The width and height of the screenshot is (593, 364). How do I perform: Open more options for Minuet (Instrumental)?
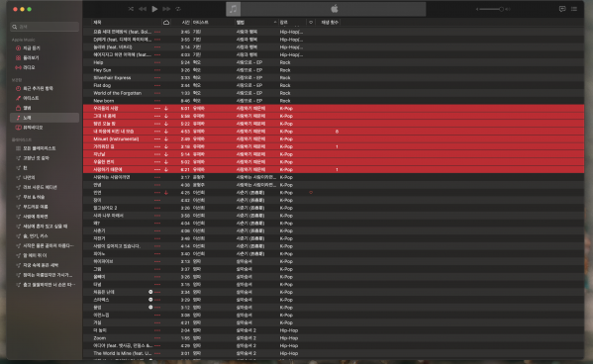pos(157,139)
